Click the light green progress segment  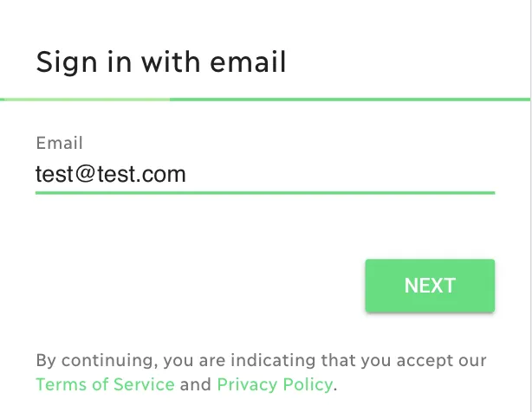[85, 100]
